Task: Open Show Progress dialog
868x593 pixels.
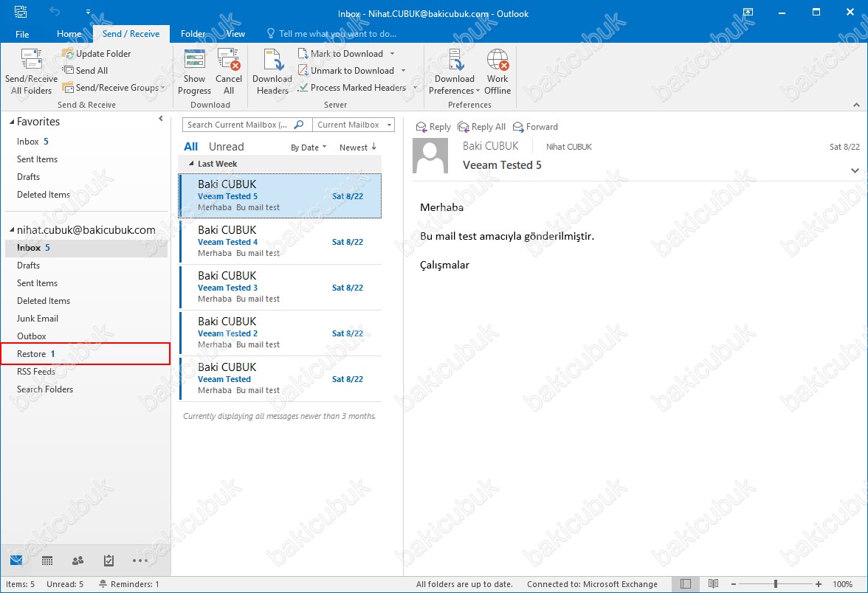Action: [x=194, y=72]
